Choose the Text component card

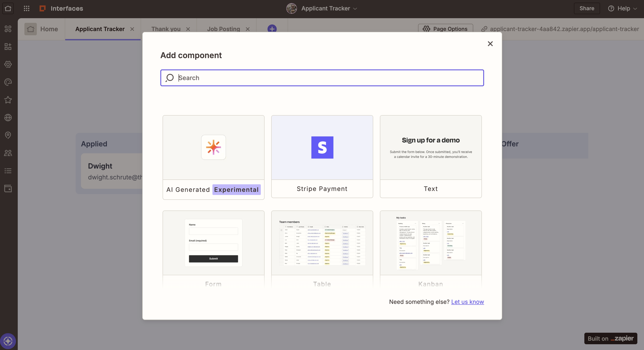point(431,157)
